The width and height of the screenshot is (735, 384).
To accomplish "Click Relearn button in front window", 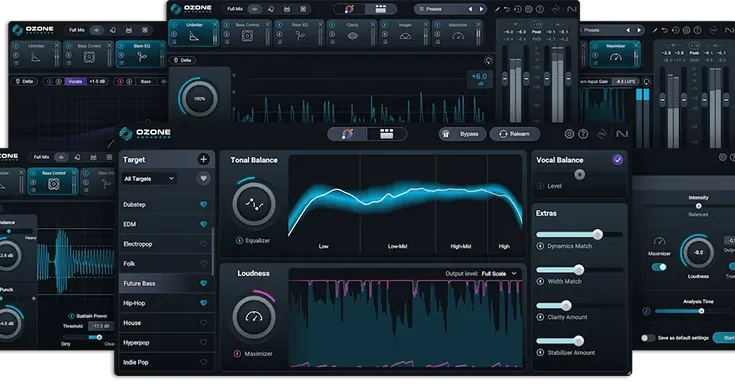I will click(x=515, y=134).
